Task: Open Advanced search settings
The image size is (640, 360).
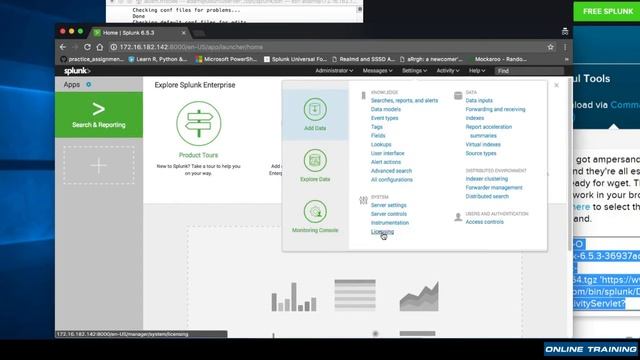Action: coord(391,171)
